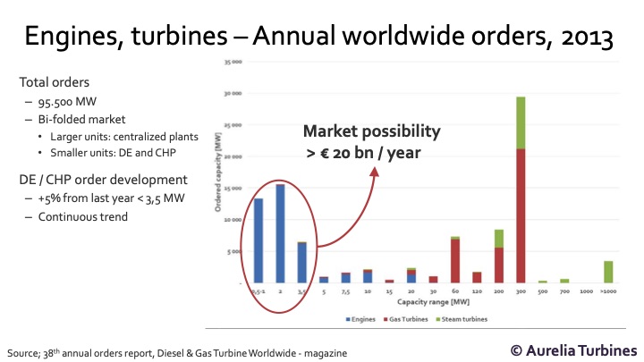Image resolution: width=644 pixels, height=362 pixels.
Task: Click the '15 000' y-axis label
Action: (233, 189)
